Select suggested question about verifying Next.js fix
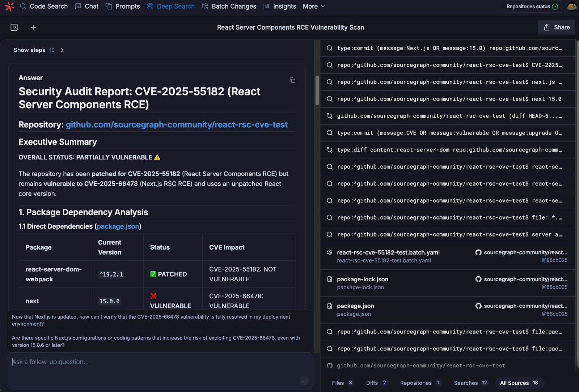This screenshot has height=392, width=579. click(160, 320)
